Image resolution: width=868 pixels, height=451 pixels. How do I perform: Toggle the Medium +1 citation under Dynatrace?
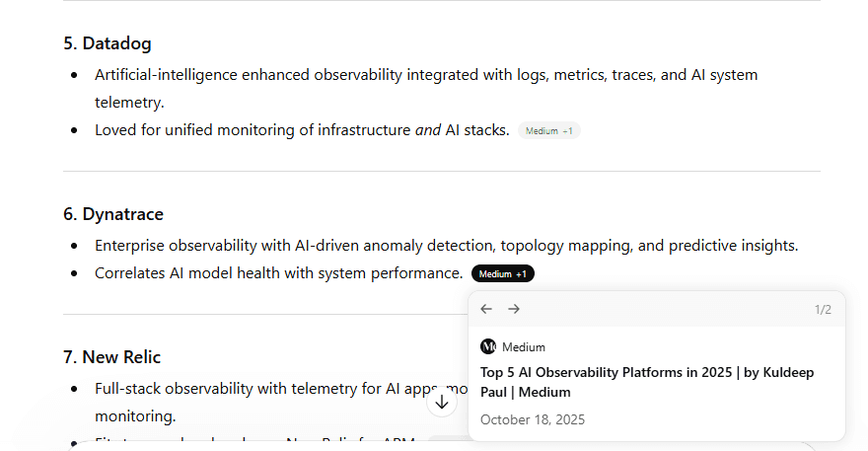pos(503,273)
